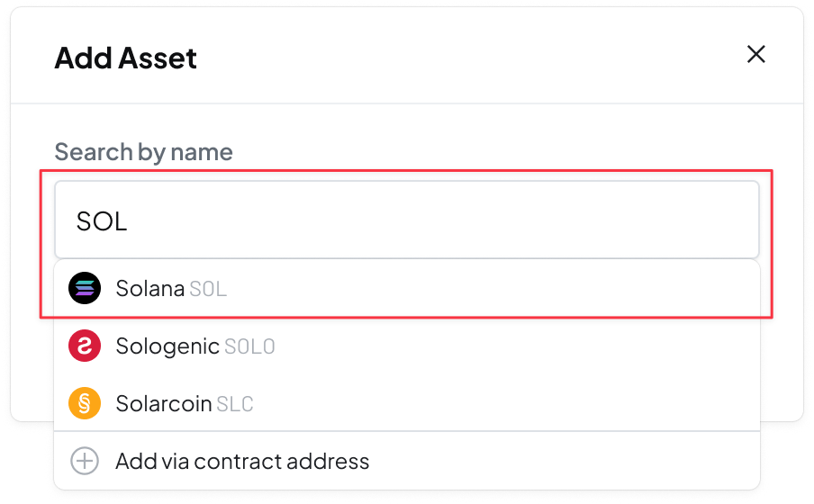Click the Search by name label
Screen dimensions: 814x504
(x=143, y=152)
